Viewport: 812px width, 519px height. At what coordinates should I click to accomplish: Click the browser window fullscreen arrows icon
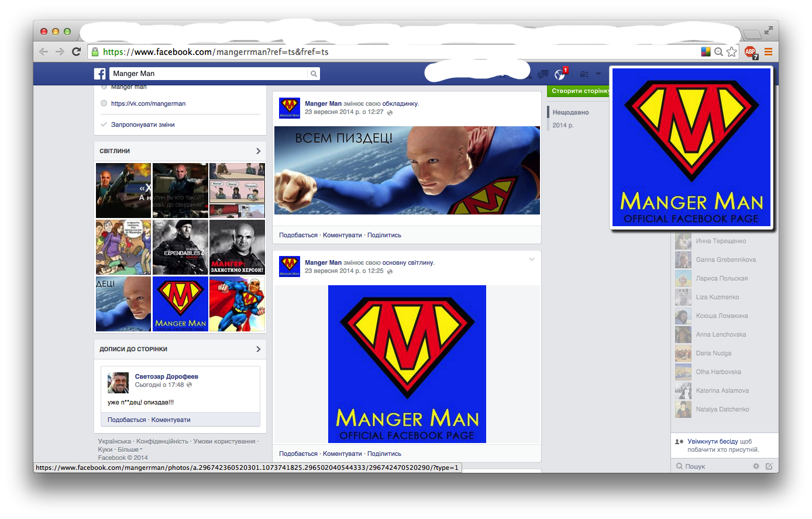(x=768, y=30)
